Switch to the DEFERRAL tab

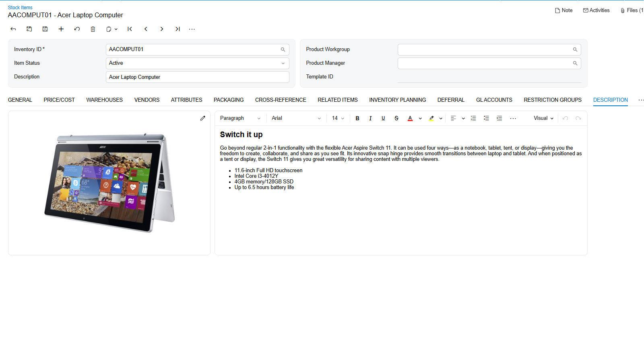[x=451, y=100]
